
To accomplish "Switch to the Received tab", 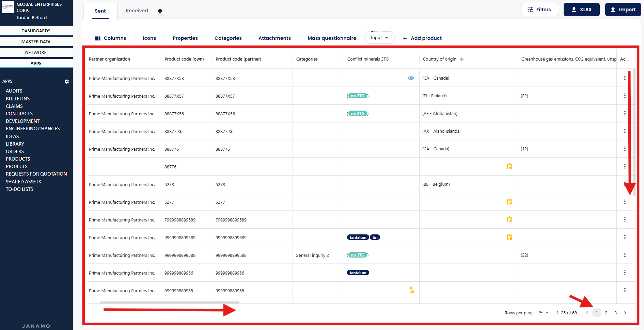I will 137,11.
